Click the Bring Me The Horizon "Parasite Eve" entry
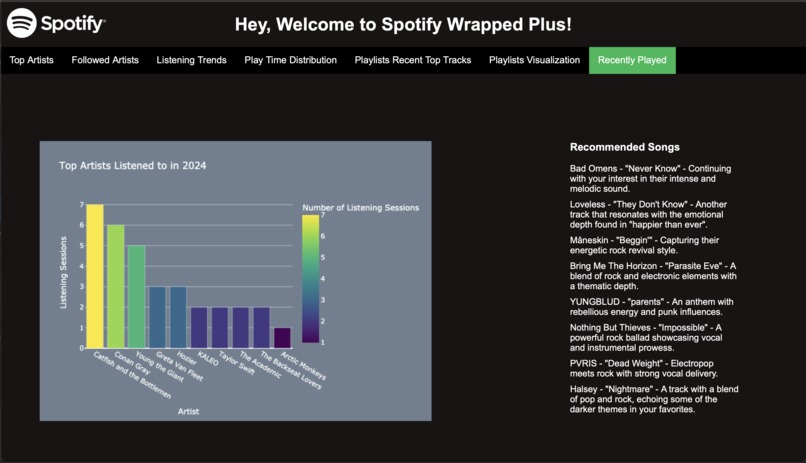The image size is (806, 463). pos(653,276)
